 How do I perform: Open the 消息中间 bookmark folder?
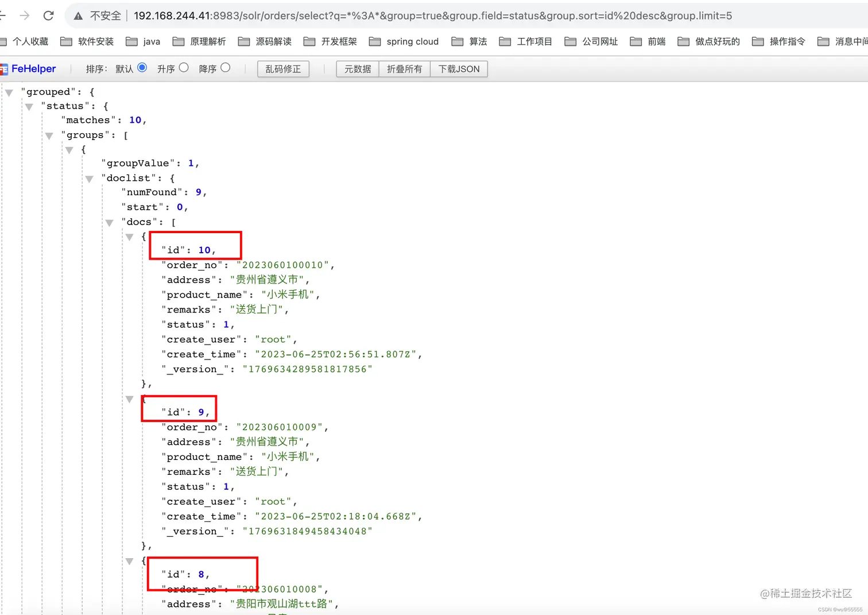tap(843, 41)
